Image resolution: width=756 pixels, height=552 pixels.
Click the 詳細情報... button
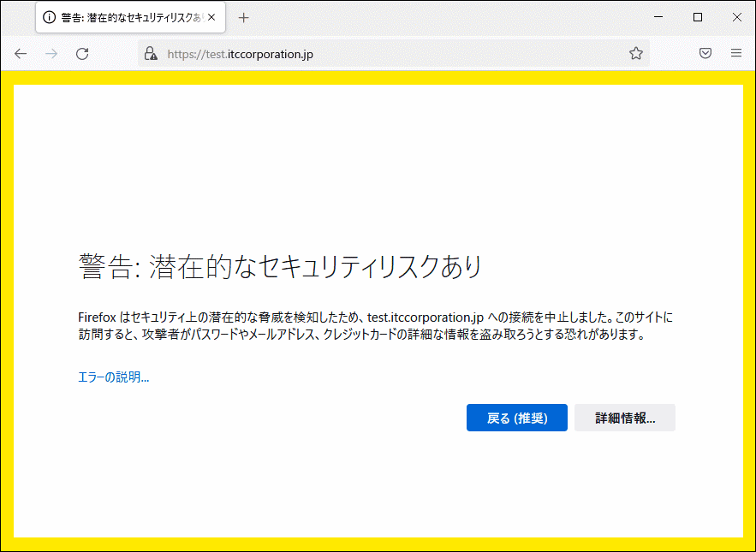tap(625, 418)
